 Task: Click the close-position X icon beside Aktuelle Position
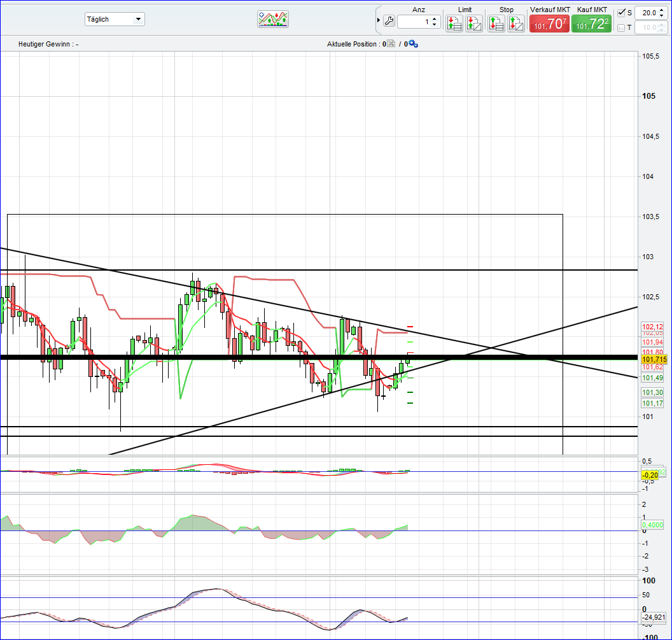[390, 44]
